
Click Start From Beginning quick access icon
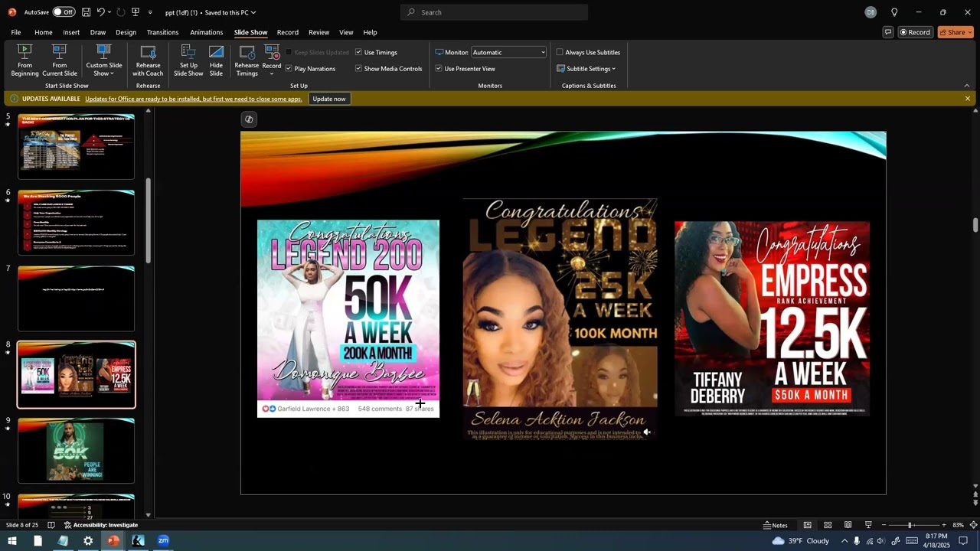click(136, 12)
